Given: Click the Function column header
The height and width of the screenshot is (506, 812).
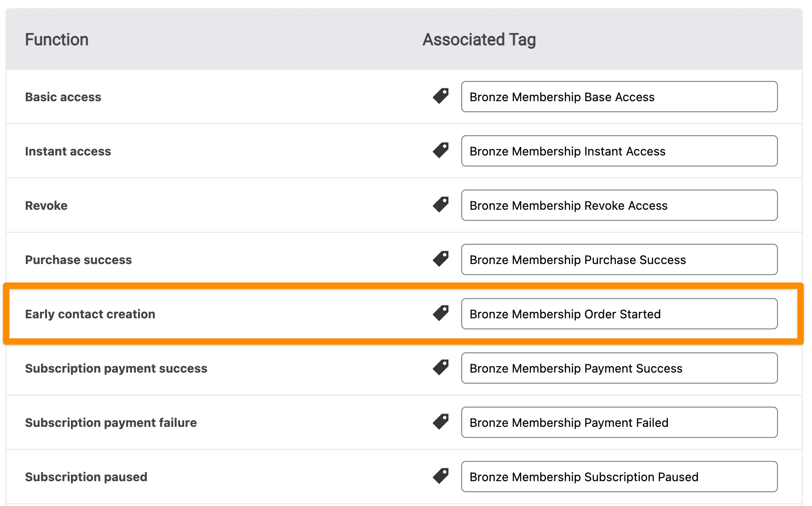Looking at the screenshot, I should (57, 40).
